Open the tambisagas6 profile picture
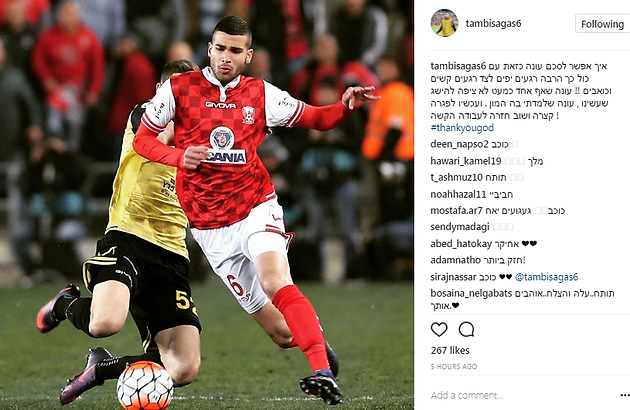The image size is (630, 410). [444, 23]
